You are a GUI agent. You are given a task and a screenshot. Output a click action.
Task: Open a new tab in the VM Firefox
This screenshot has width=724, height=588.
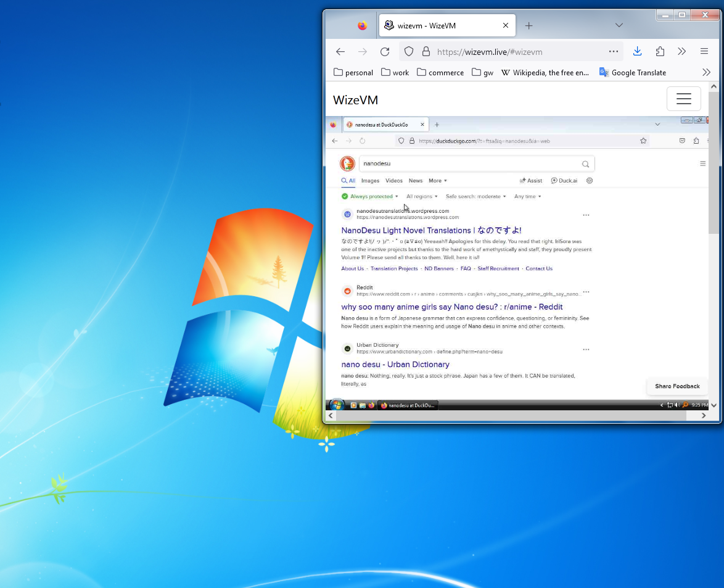tap(437, 125)
